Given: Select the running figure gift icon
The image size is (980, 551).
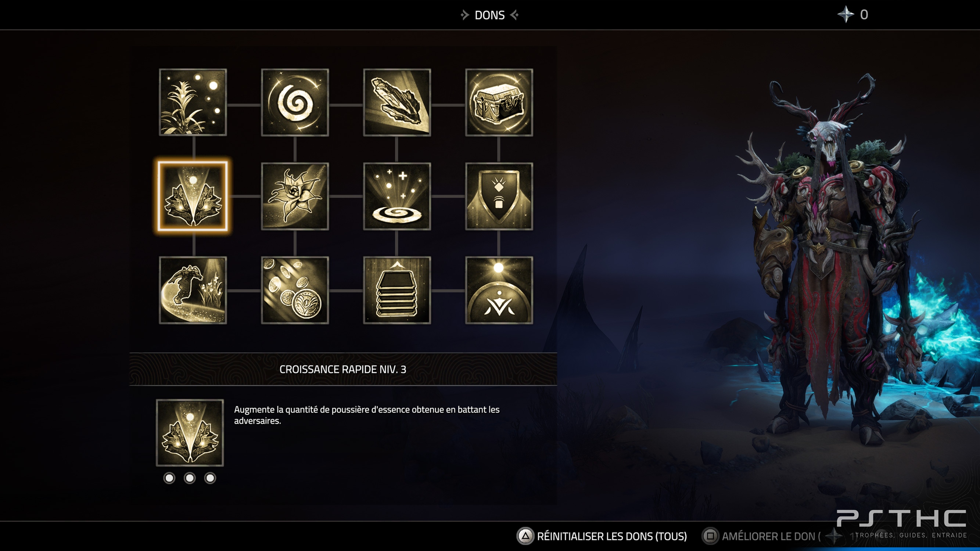Looking at the screenshot, I should (x=193, y=290).
